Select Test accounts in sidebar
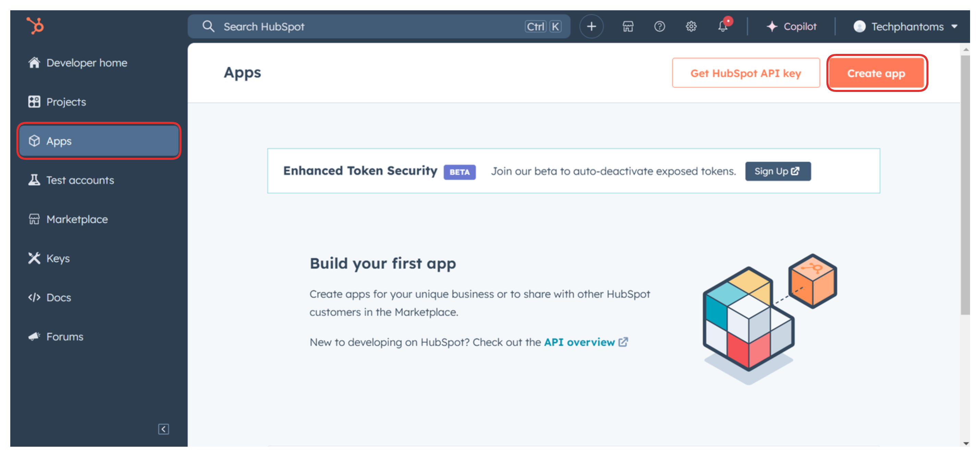This screenshot has height=457, width=980. 80,180
